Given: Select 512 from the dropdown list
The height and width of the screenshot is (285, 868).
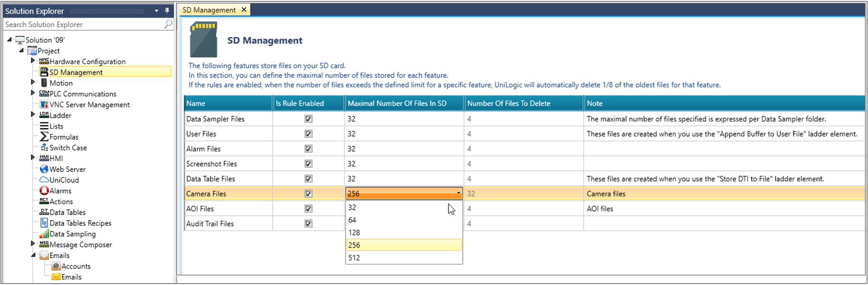Looking at the screenshot, I should pos(355,258).
